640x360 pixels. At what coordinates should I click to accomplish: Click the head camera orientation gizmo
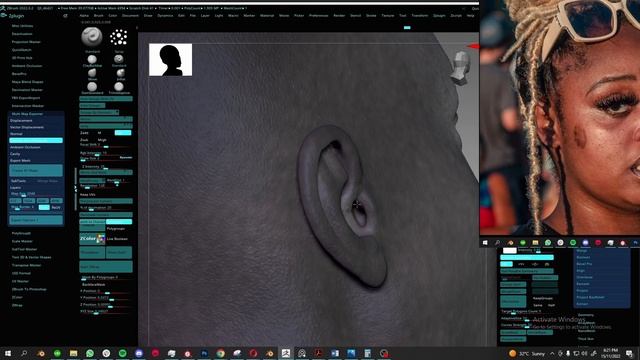click(x=461, y=67)
